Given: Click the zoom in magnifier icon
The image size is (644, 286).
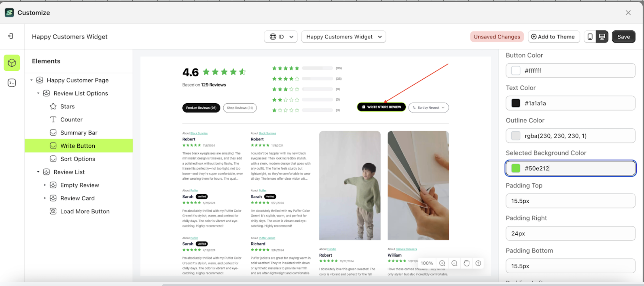Looking at the screenshot, I should [442, 263].
